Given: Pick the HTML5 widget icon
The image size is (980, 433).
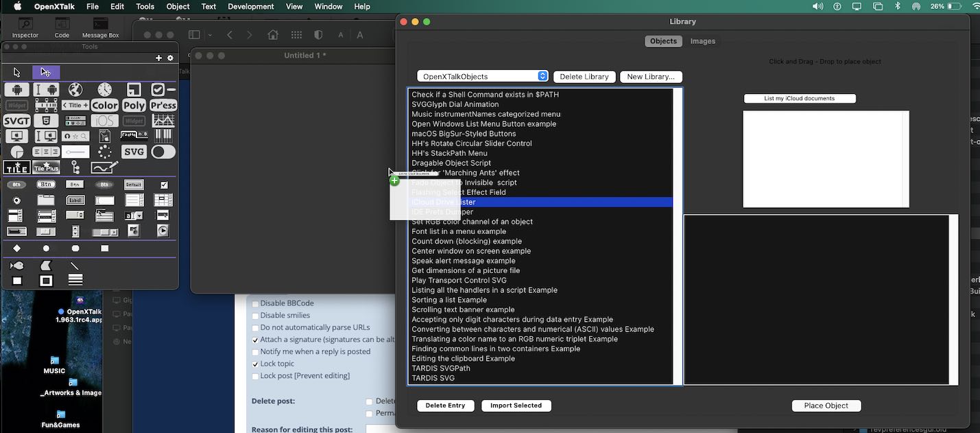Looking at the screenshot, I should tap(46, 121).
